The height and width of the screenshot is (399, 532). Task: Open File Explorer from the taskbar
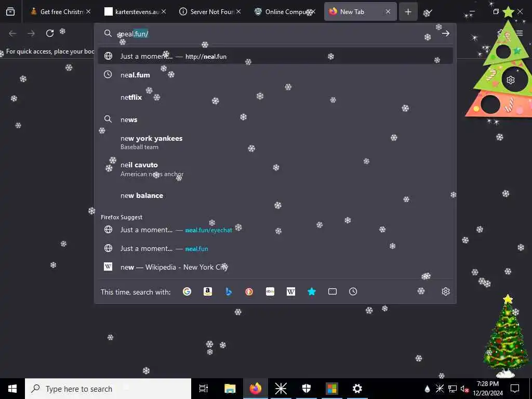coord(230,389)
